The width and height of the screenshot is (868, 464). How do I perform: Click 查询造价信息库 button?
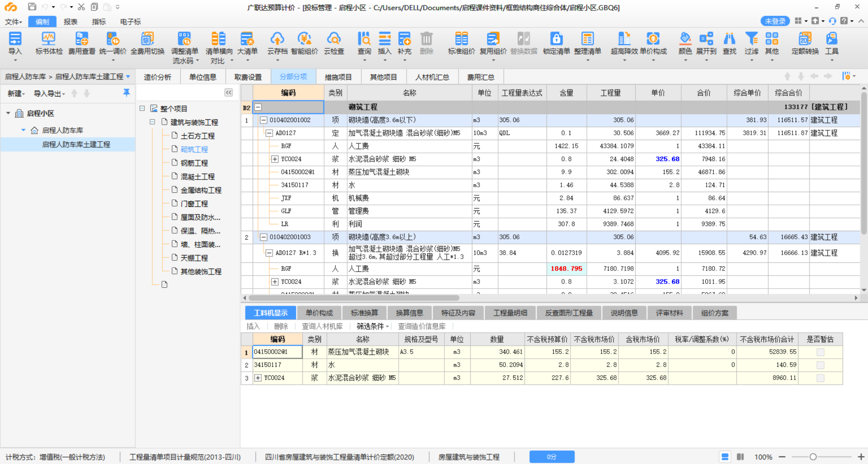[x=422, y=326]
